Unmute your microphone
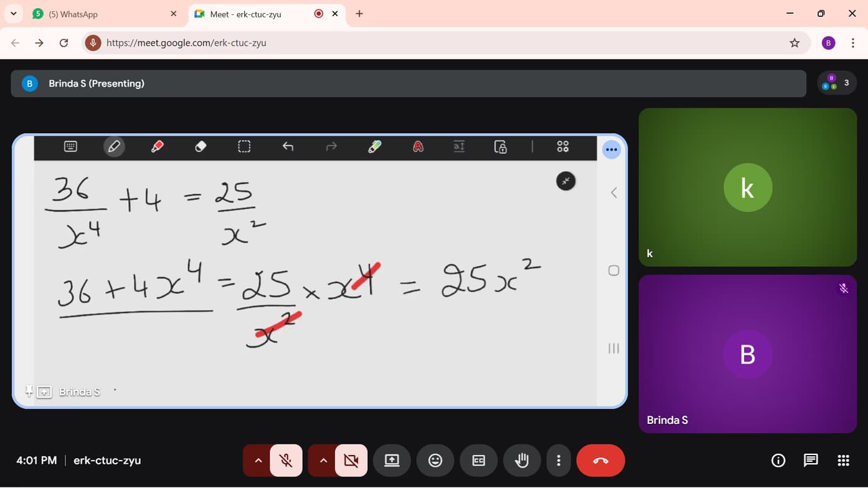 click(x=286, y=460)
